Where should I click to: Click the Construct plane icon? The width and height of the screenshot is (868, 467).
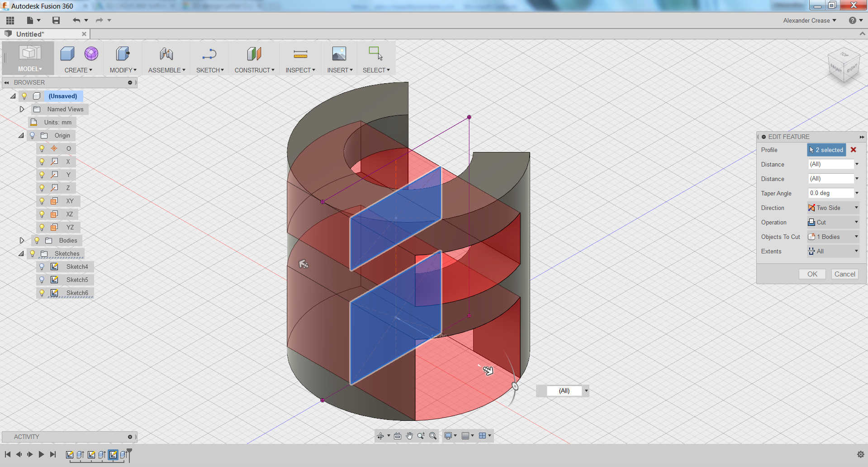point(254,54)
